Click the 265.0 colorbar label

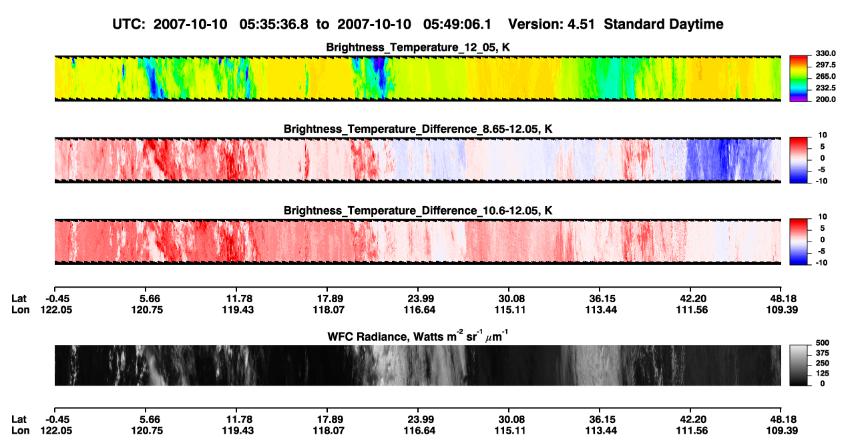[826, 76]
